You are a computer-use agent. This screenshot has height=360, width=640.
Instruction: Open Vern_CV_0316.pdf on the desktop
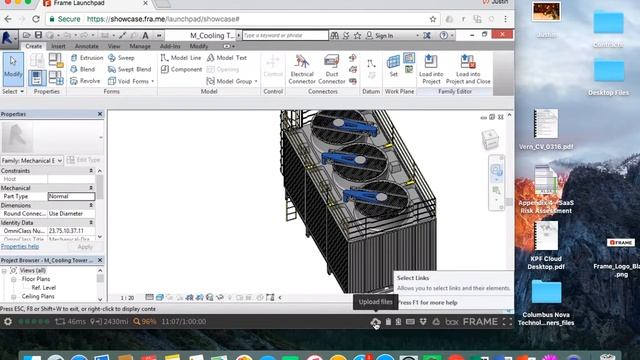point(546,130)
